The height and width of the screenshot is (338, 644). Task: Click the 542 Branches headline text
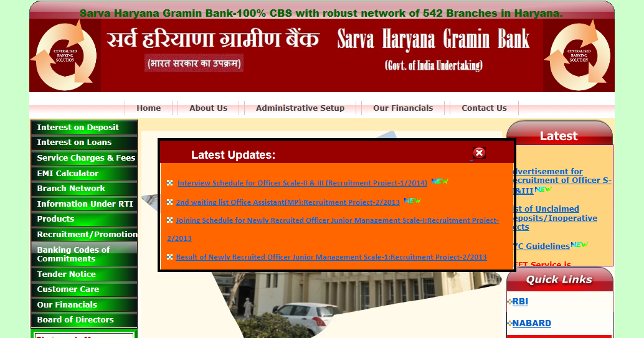(321, 13)
